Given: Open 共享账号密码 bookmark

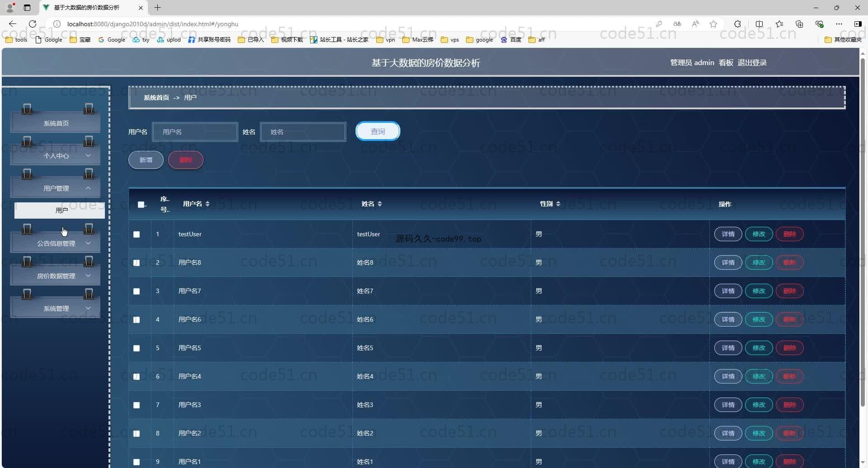Looking at the screenshot, I should coord(209,40).
